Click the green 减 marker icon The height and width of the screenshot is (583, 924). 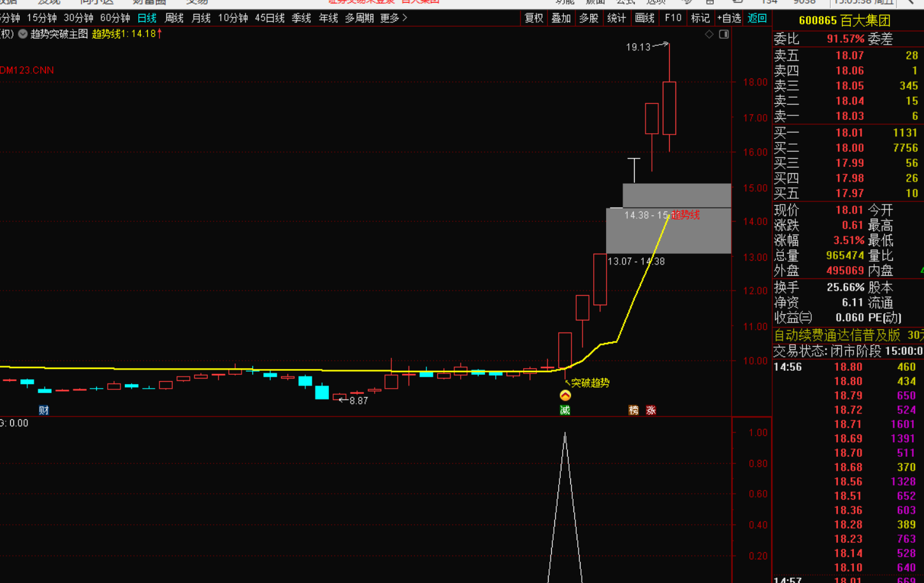click(x=565, y=410)
